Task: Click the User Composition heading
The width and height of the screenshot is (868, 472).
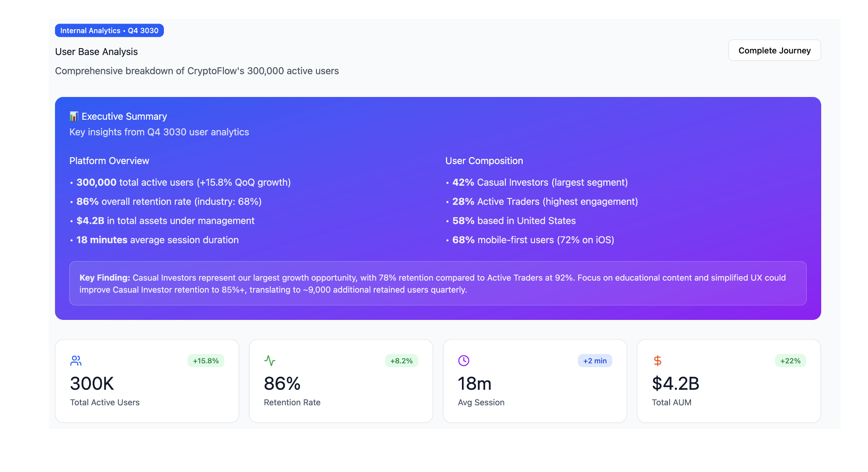Action: (484, 161)
